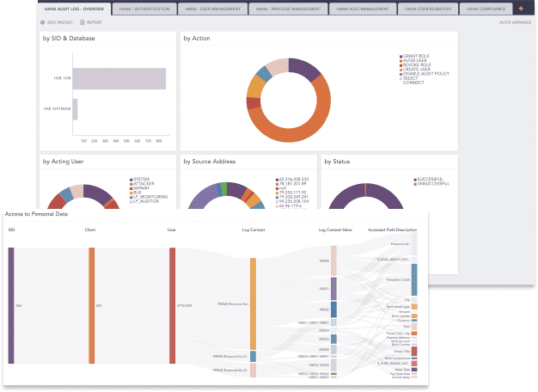Add a new dashboard tab with plus icon
Viewport: 538px width, 392px height.
pos(521,9)
